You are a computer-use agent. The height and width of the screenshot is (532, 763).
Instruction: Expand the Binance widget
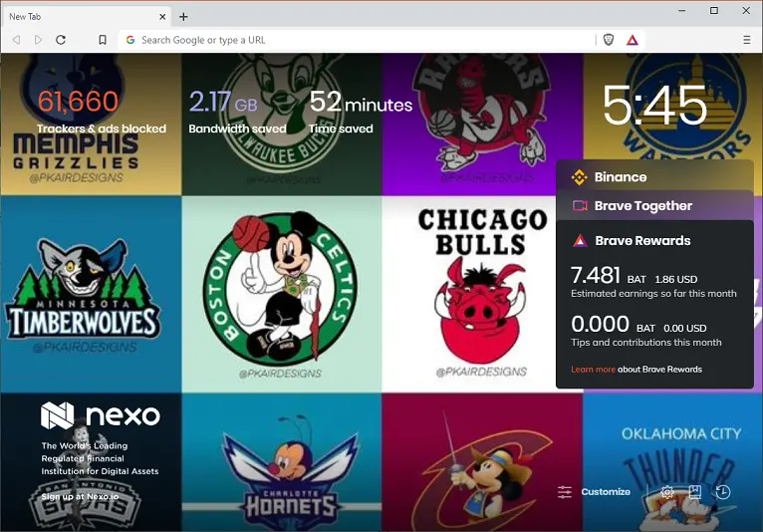tap(655, 176)
